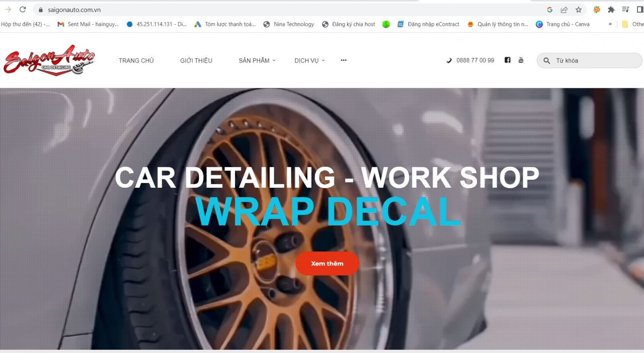The image size is (644, 353).
Task: Open the Sent Mail Gmail bookmark
Action: 88,24
